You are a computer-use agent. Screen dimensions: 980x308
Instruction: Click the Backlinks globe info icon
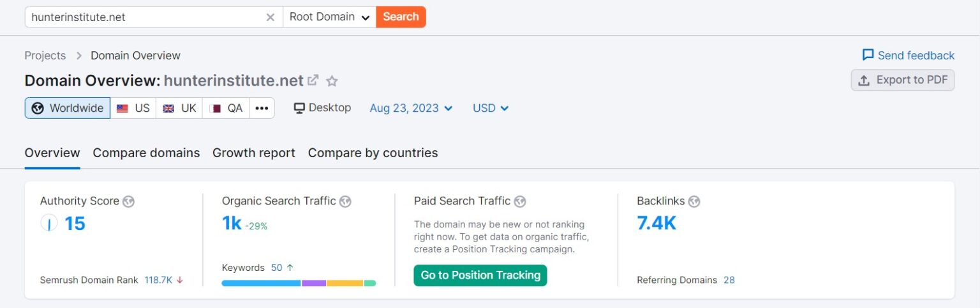(x=694, y=201)
